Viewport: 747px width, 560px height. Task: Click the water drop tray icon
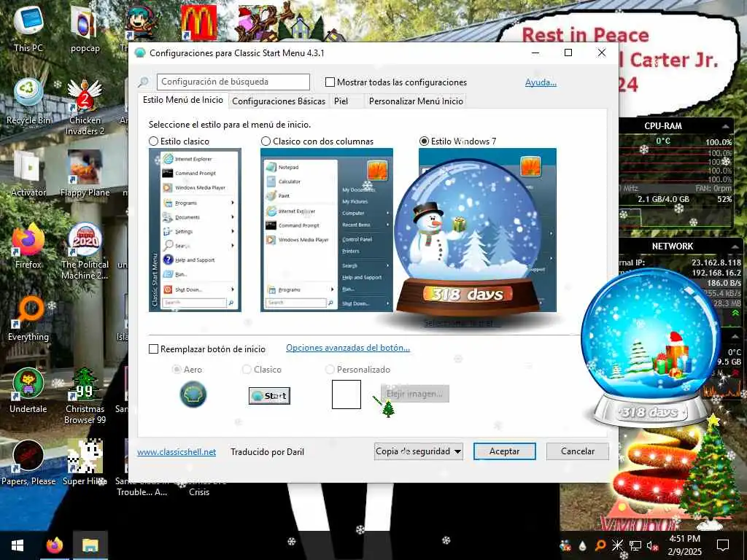coord(583,545)
